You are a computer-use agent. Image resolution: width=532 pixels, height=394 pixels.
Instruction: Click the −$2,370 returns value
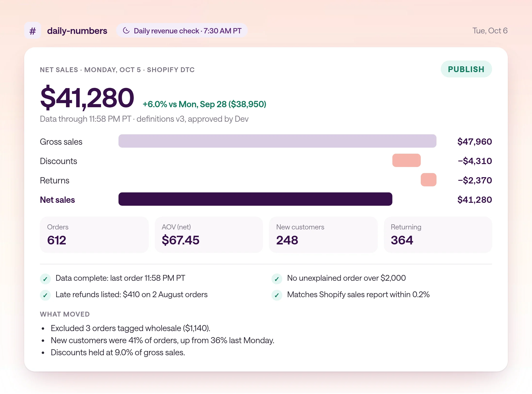tap(475, 180)
